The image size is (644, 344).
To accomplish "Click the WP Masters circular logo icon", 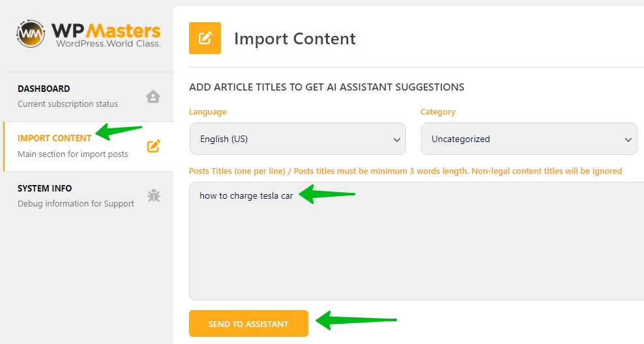I will point(31,34).
